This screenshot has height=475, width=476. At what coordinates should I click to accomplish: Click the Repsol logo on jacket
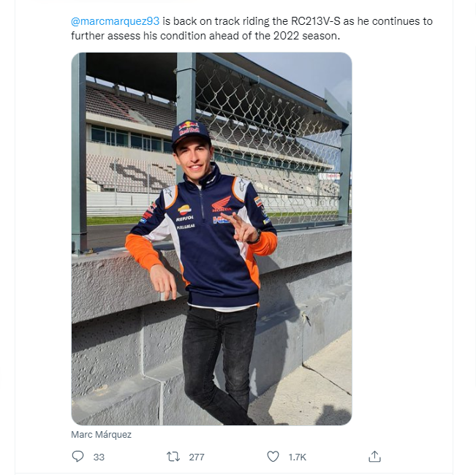point(184,213)
